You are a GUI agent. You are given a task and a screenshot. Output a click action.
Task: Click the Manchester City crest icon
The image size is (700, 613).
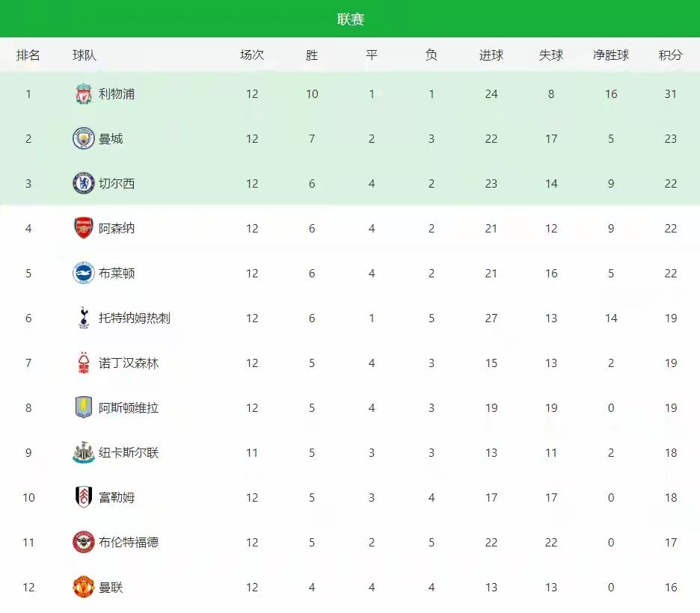[x=83, y=139]
